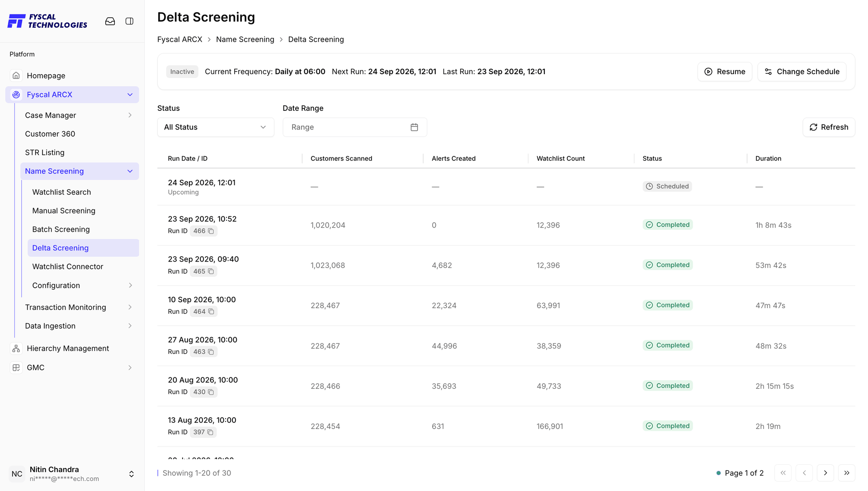Click the Refresh button
The image size is (868, 491).
tap(829, 127)
